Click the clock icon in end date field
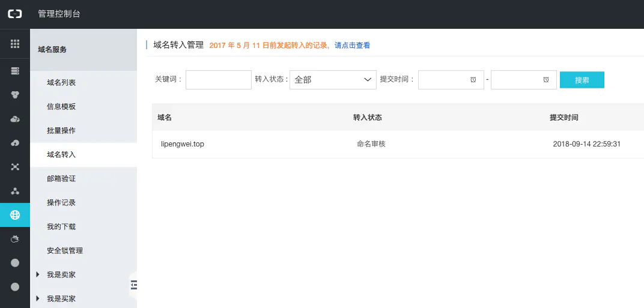The height and width of the screenshot is (308, 644). point(545,80)
